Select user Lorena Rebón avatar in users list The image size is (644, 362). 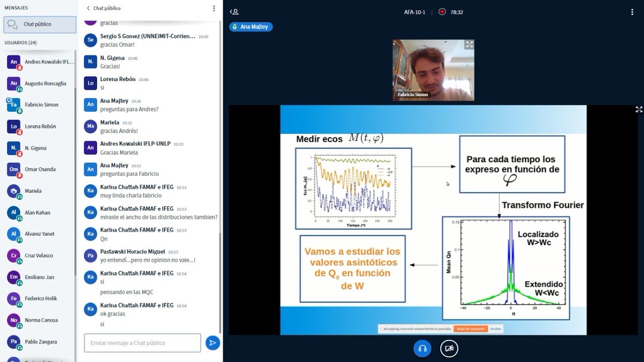pos(14,127)
